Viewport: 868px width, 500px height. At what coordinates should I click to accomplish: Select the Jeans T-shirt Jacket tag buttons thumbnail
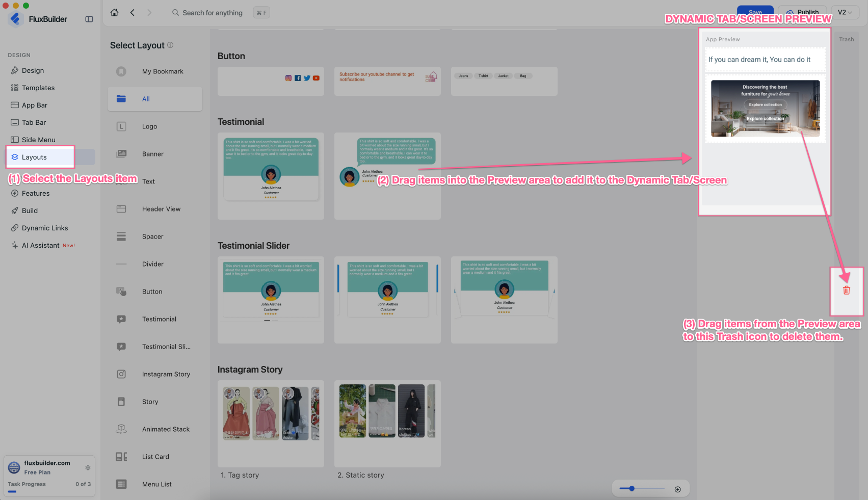504,81
